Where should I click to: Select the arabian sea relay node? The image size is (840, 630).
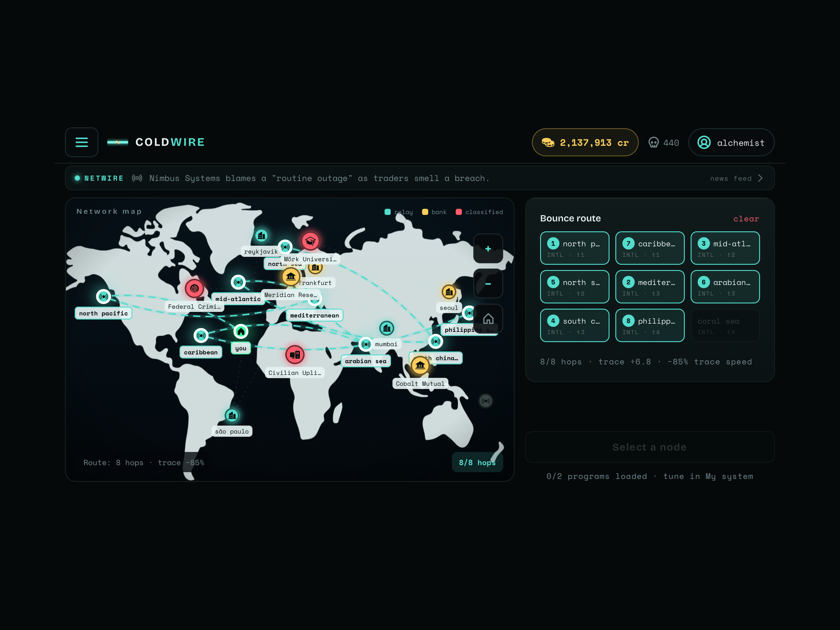(366, 344)
